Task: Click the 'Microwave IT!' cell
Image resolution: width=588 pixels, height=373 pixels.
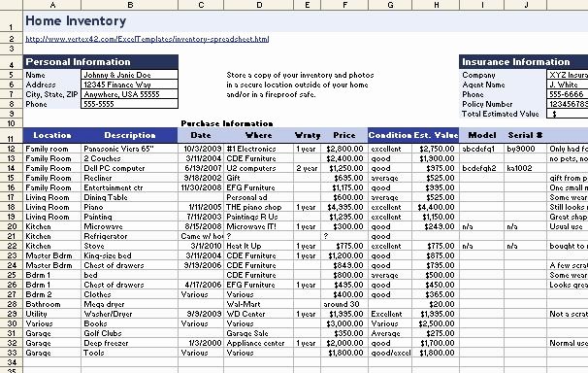Action: (x=259, y=226)
